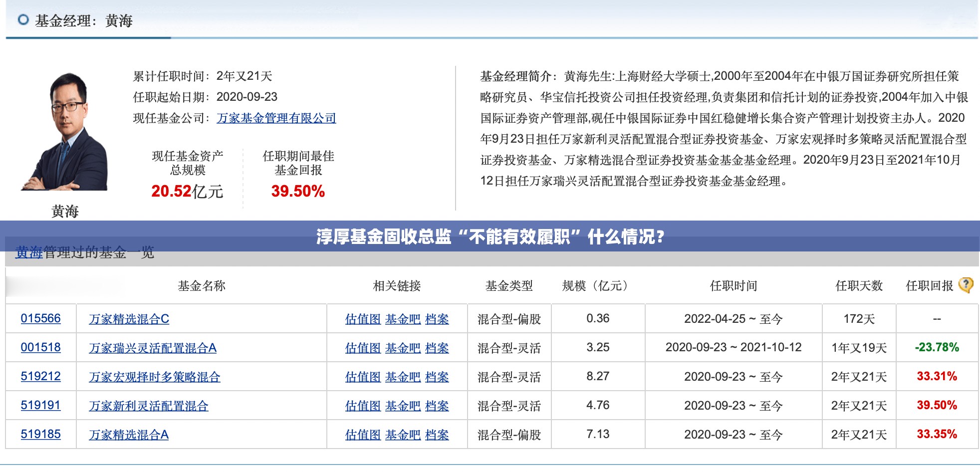980x472 pixels.
Task: Open 档案 for 万家宏观择时多策略混合
Action: (437, 377)
